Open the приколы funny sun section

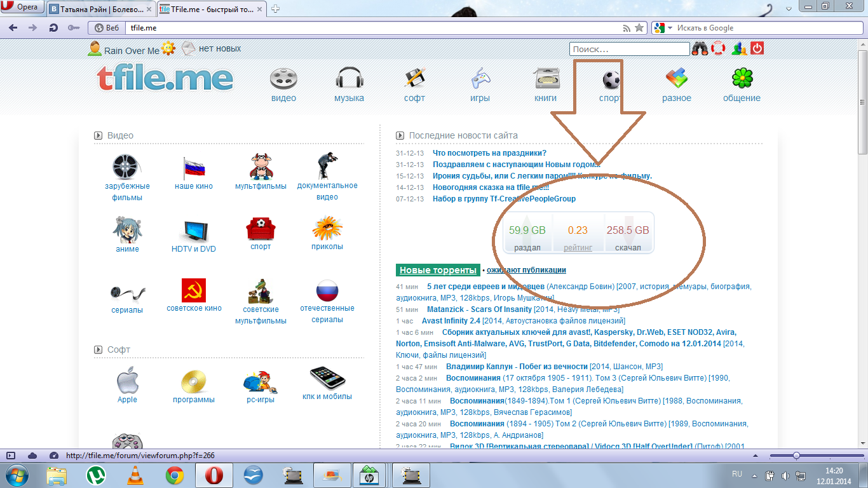(x=327, y=228)
